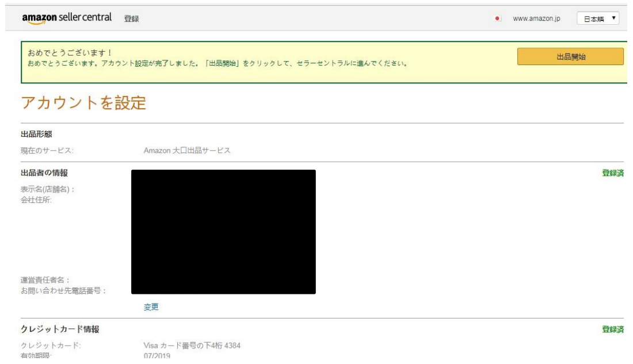Click the 運営責任者名 label
This screenshot has height=364, width=633.
(45, 280)
